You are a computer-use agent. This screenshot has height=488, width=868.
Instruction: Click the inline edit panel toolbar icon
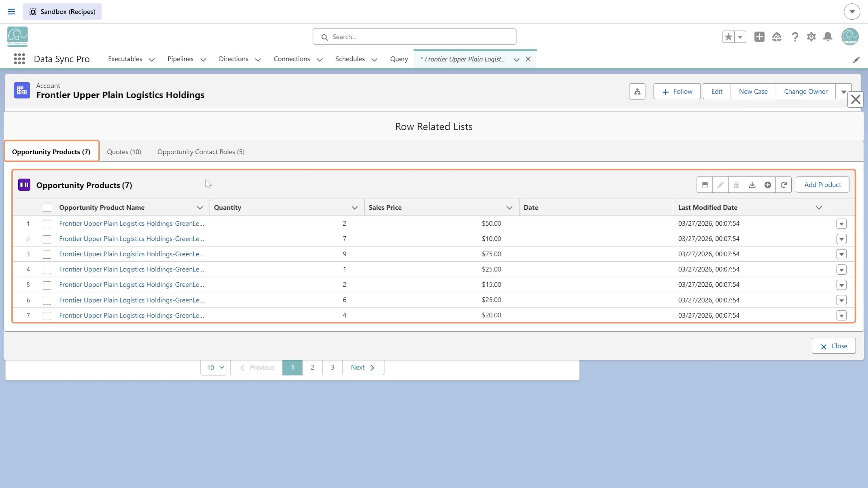pyautogui.click(x=705, y=185)
